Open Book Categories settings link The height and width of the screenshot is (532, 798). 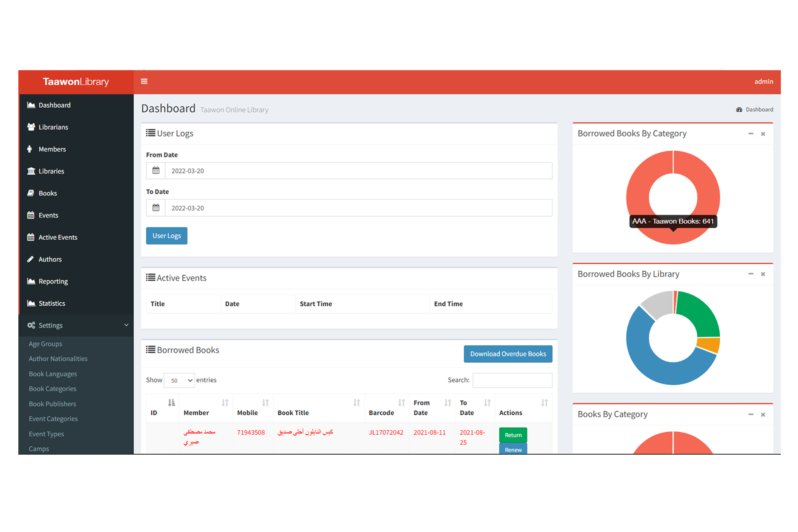pos(52,388)
